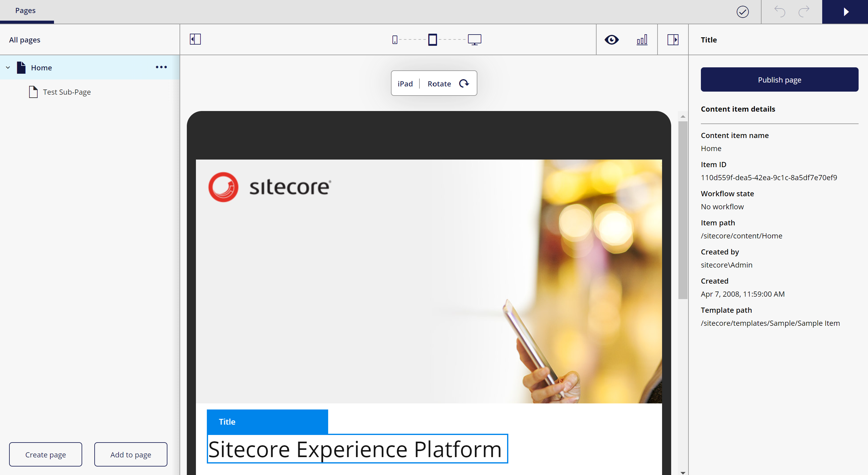868x475 pixels.
Task: Select the tablet device view
Action: pos(433,40)
